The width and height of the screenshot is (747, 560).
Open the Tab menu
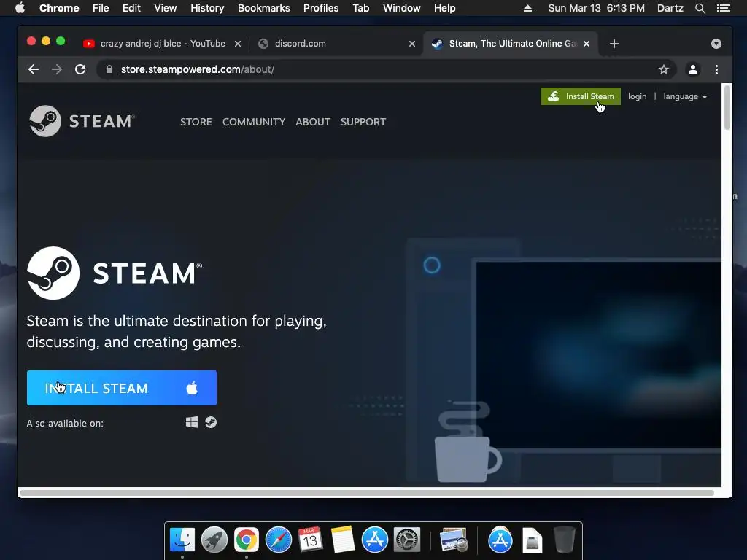click(x=360, y=8)
